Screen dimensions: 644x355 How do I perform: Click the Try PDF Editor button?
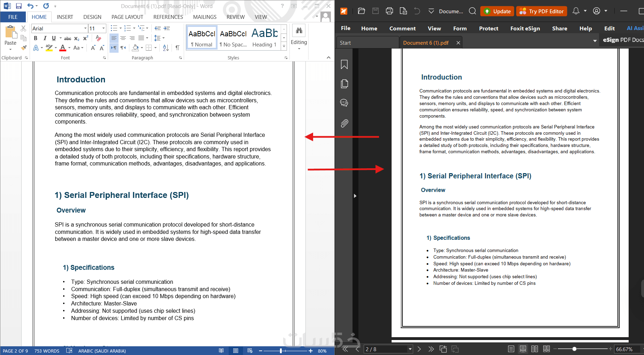tap(541, 11)
